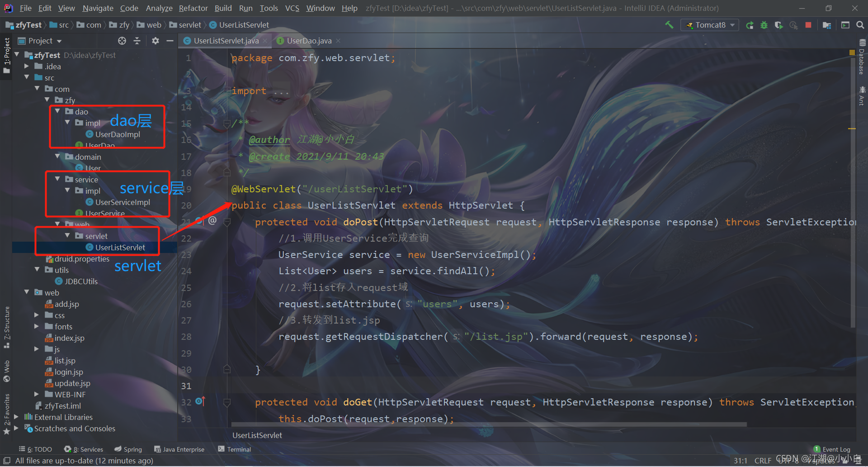
Task: Switch to the UserDao.java editor tab
Action: click(309, 41)
